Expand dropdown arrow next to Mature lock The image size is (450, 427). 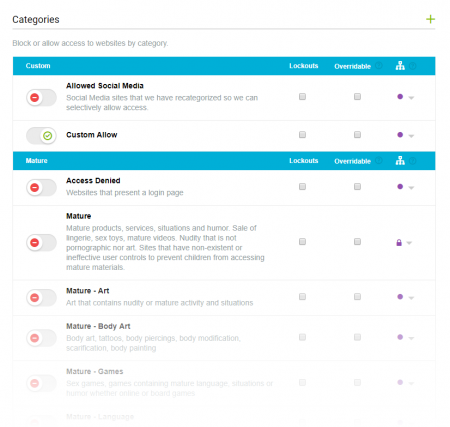pos(409,243)
